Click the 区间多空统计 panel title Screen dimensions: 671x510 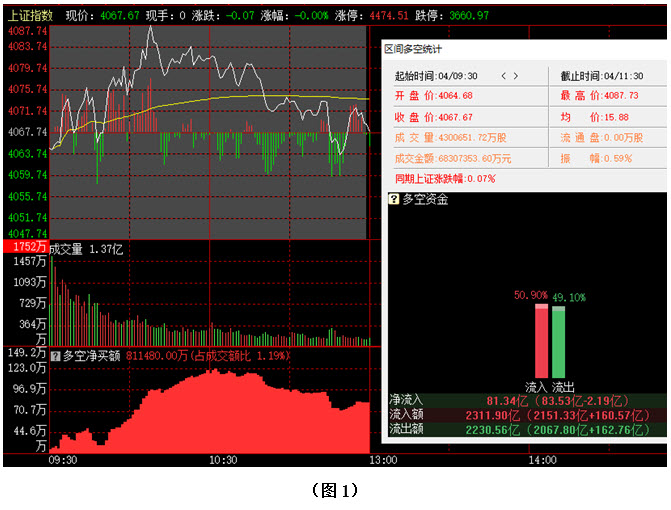coord(413,48)
